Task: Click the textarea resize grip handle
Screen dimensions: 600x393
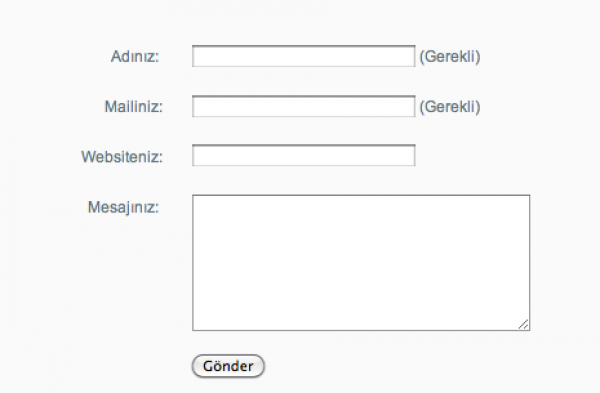Action: point(524,325)
